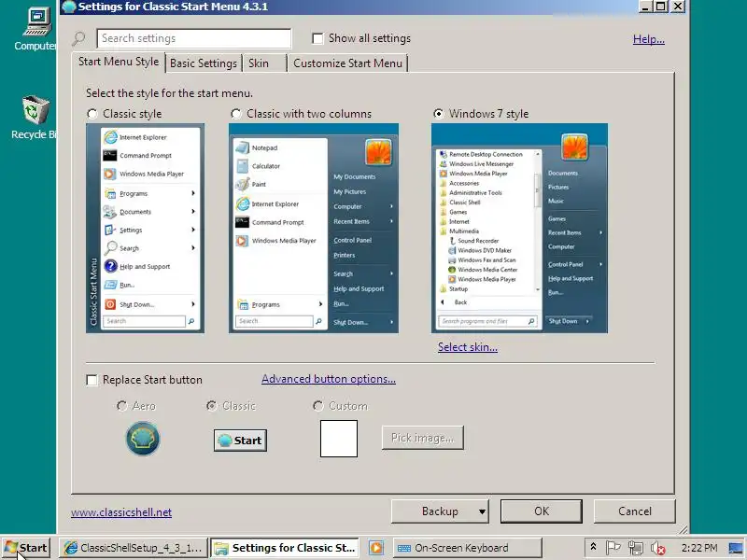
Task: Click the media player taskbar icon
Action: tap(376, 548)
